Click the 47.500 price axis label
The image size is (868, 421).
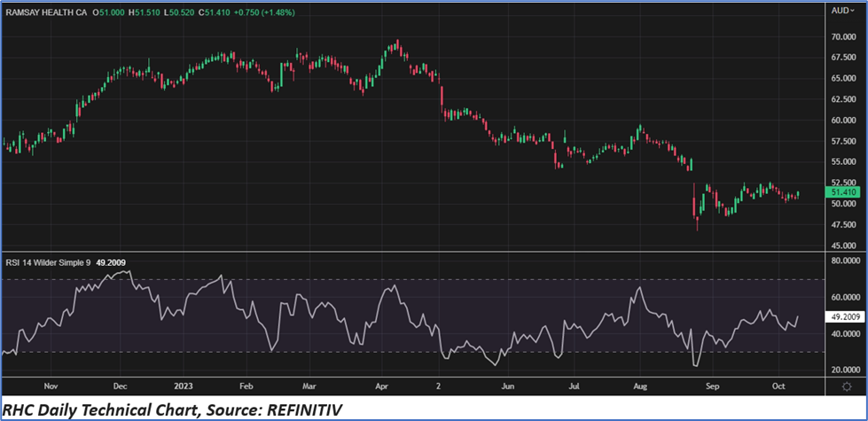844,224
